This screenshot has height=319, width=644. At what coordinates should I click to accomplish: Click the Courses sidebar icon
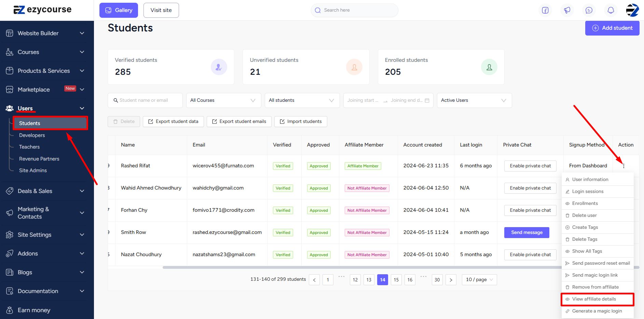coord(10,52)
